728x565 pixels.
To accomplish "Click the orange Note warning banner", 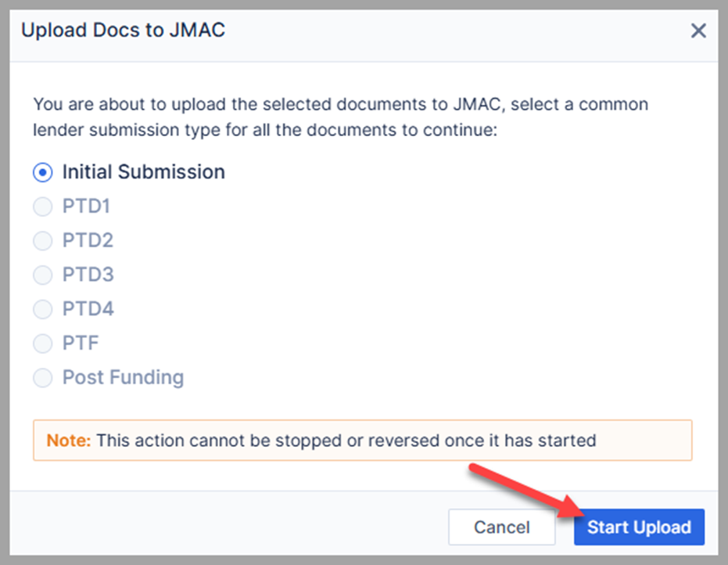I will click(x=362, y=441).
